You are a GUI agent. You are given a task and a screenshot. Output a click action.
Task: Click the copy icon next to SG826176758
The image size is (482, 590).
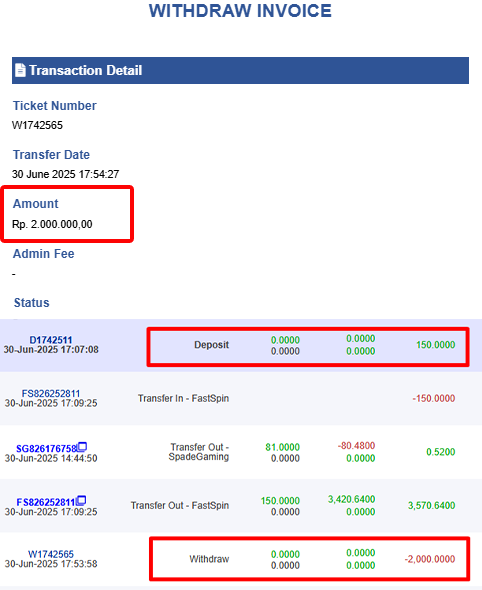point(82,447)
